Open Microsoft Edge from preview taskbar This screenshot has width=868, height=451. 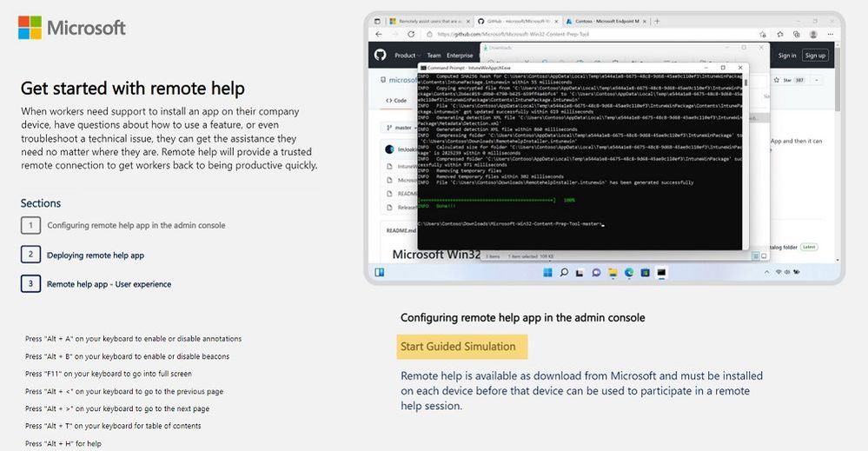pos(629,272)
